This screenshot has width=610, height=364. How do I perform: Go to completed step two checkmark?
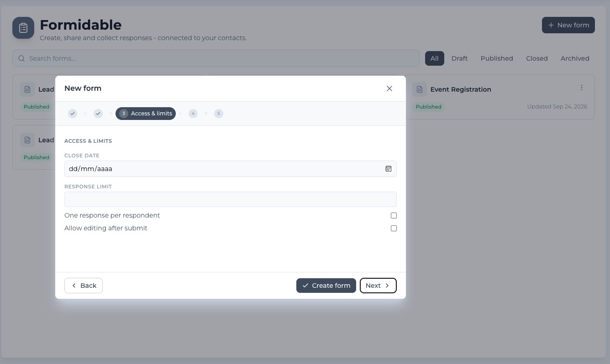(x=98, y=114)
